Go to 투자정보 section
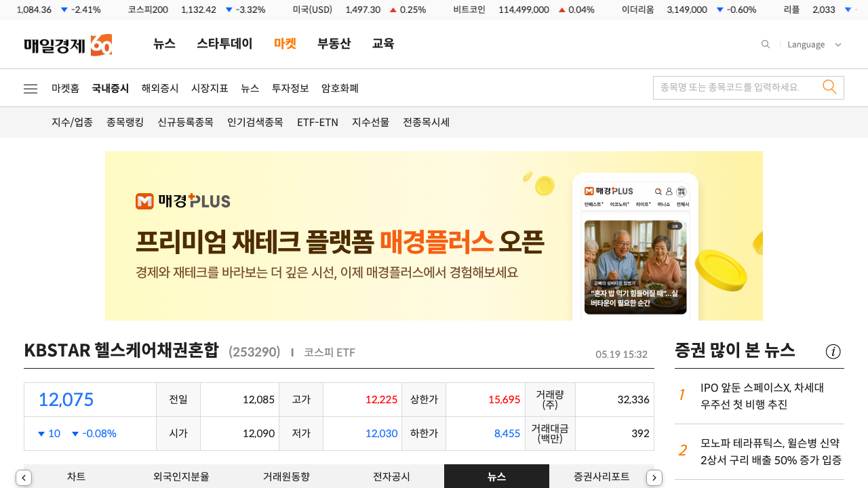The image size is (868, 488). 290,88
